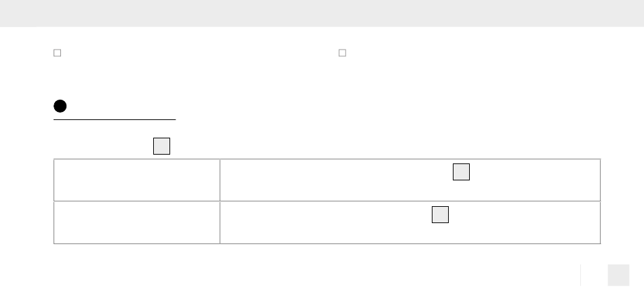Tick the small checkbox on the left
Image resolution: width=644 pixels, height=295 pixels.
58,53
